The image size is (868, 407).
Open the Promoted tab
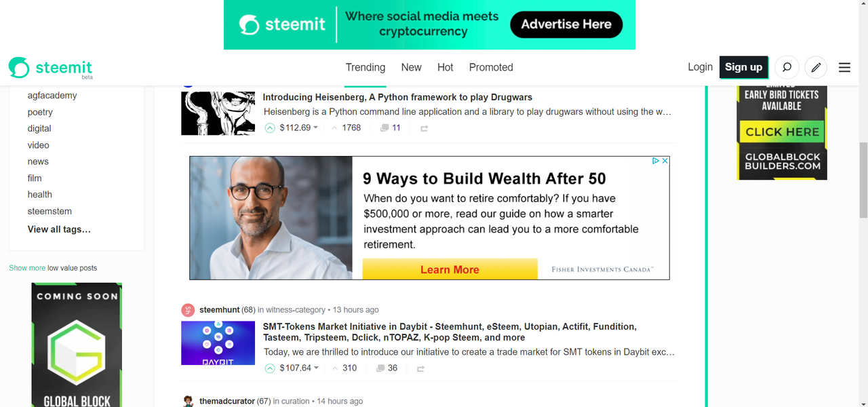pos(491,67)
